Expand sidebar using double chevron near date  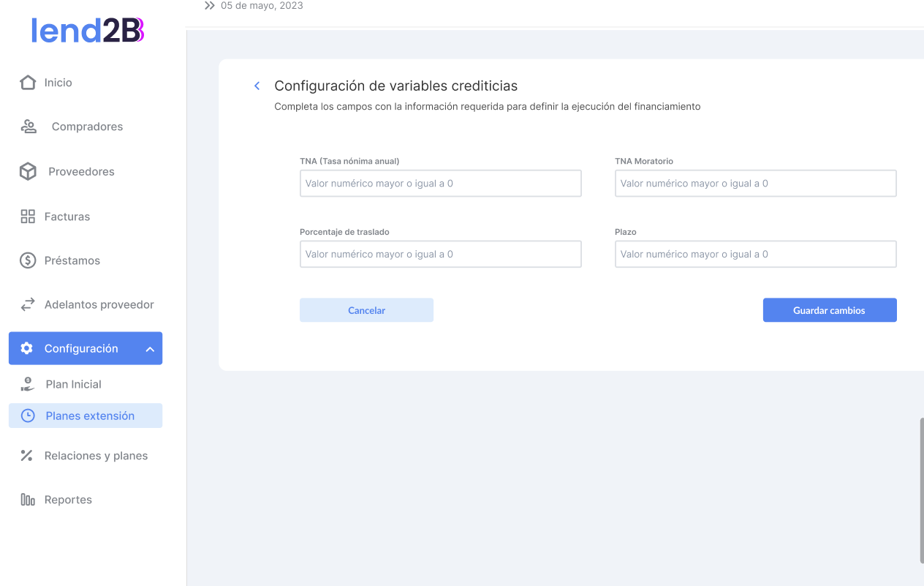tap(210, 6)
